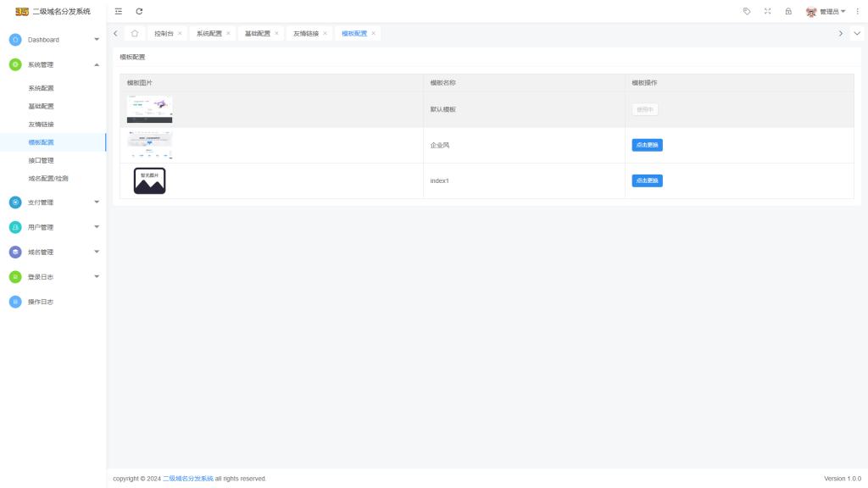The image size is (868, 488).
Task: Go to the home tab icon
Action: (x=135, y=33)
